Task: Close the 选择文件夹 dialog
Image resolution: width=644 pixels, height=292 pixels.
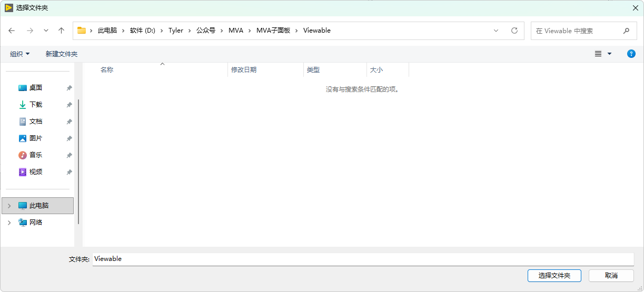Action: [635, 8]
